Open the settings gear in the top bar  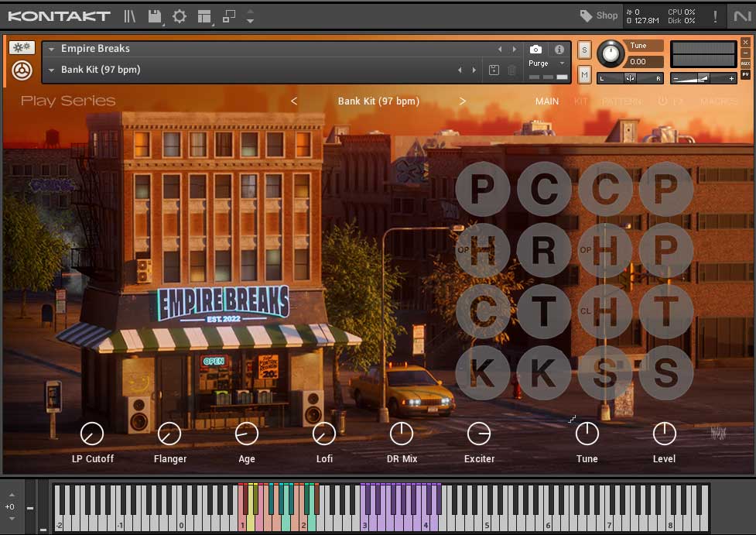[180, 16]
